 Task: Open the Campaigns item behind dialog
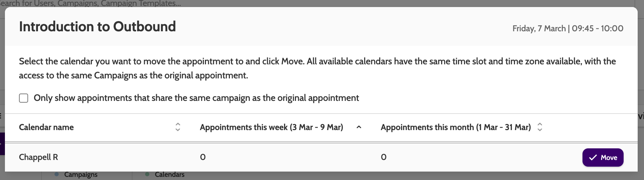(81, 175)
